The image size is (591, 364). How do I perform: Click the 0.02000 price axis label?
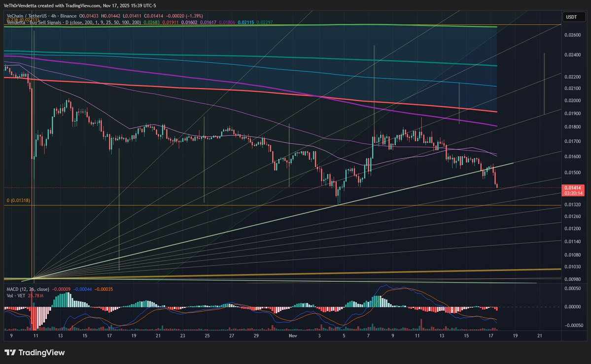(572, 100)
